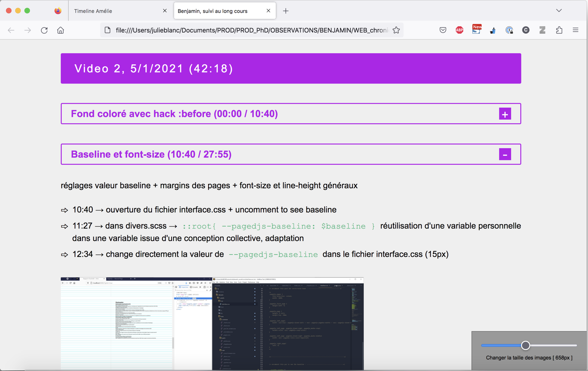This screenshot has height=371, width=588.
Task: Click the image size slider handle
Action: [525, 345]
